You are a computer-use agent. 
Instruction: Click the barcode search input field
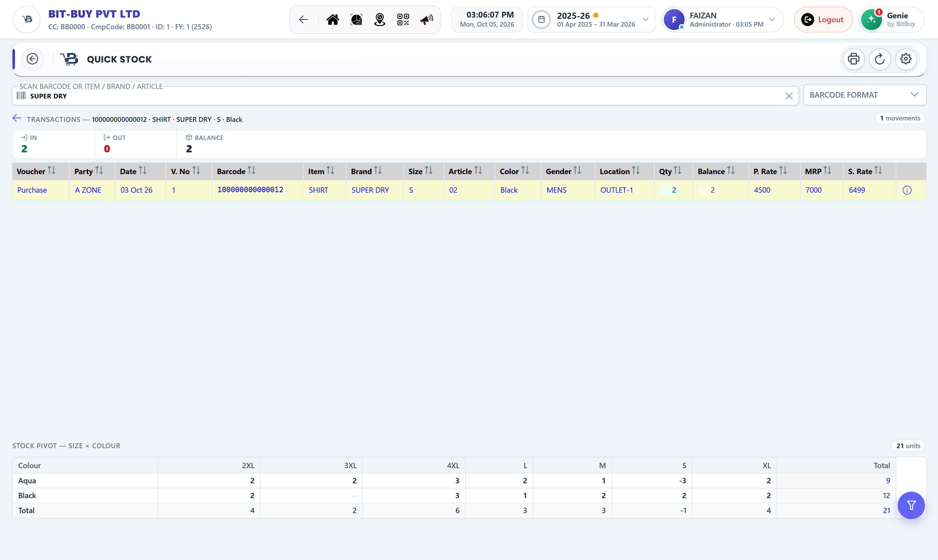[405, 96]
